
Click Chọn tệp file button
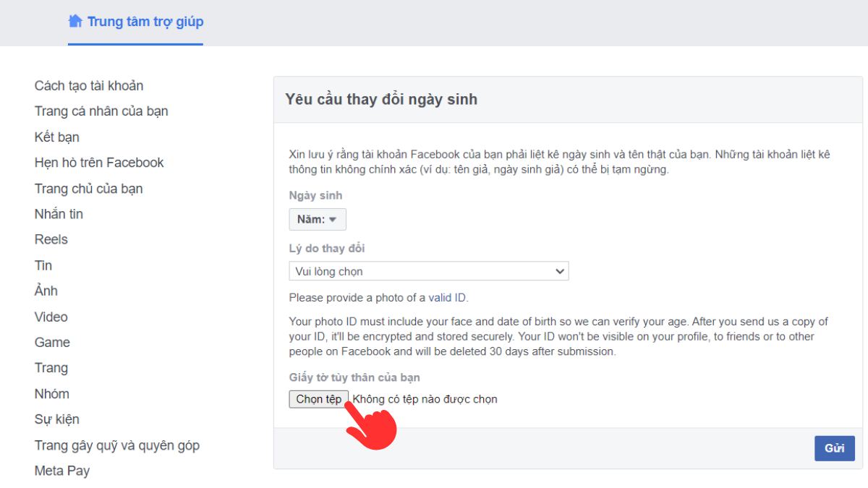(x=319, y=399)
